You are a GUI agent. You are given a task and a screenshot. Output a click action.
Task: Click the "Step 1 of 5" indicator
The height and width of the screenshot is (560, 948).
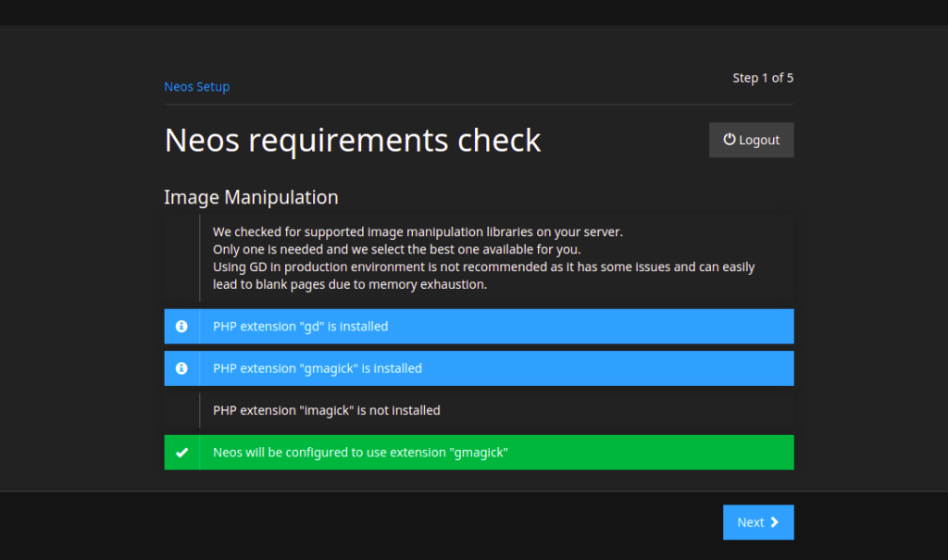pyautogui.click(x=763, y=78)
